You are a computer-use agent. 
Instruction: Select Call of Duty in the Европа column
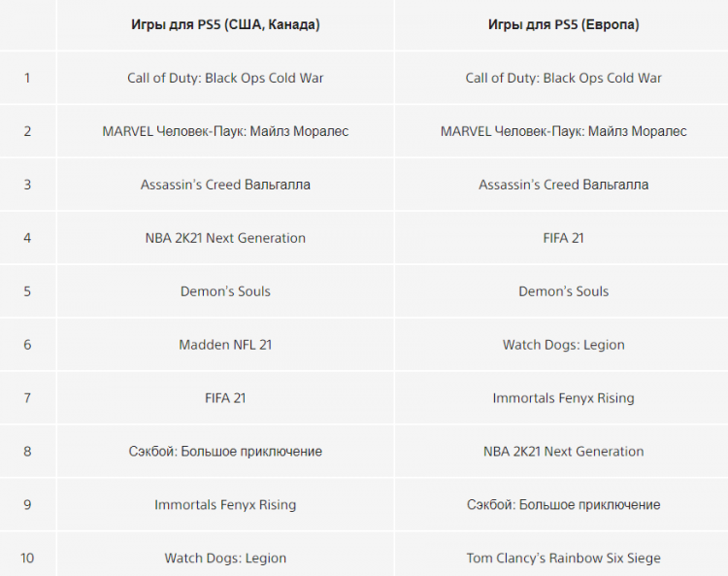point(563,78)
